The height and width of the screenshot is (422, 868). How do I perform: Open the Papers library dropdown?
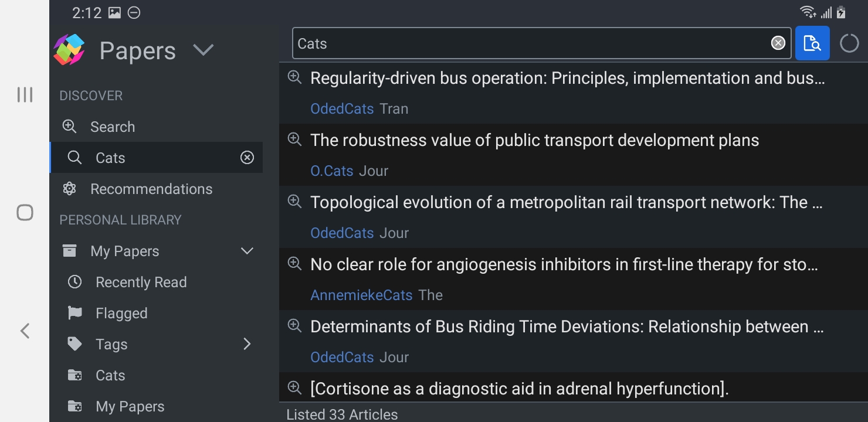pyautogui.click(x=204, y=50)
